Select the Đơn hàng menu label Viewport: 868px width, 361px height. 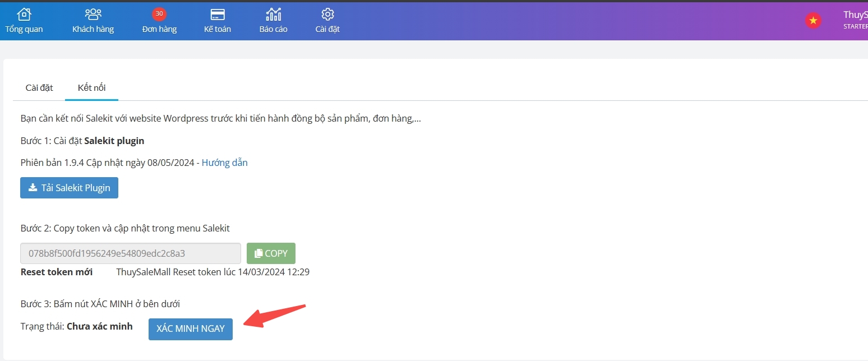tap(159, 29)
